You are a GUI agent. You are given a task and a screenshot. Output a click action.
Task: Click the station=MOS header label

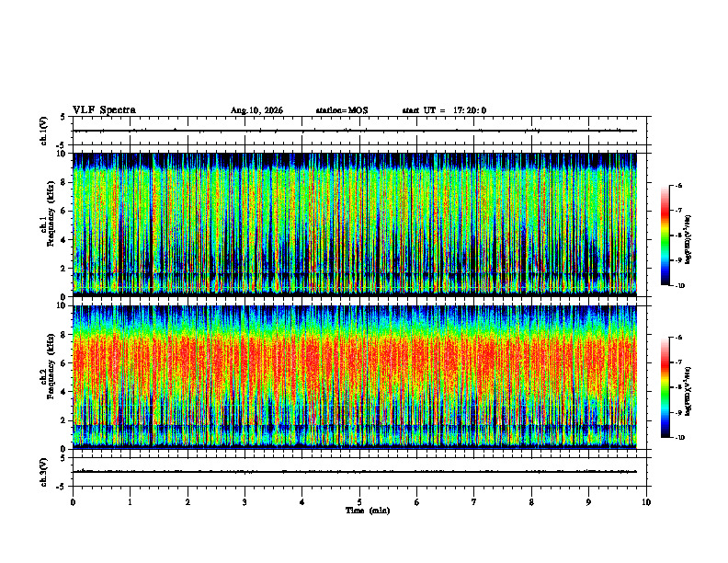342,110
